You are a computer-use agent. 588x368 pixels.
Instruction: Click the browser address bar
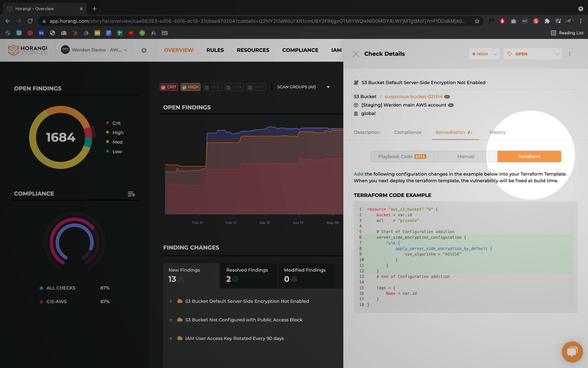point(258,21)
